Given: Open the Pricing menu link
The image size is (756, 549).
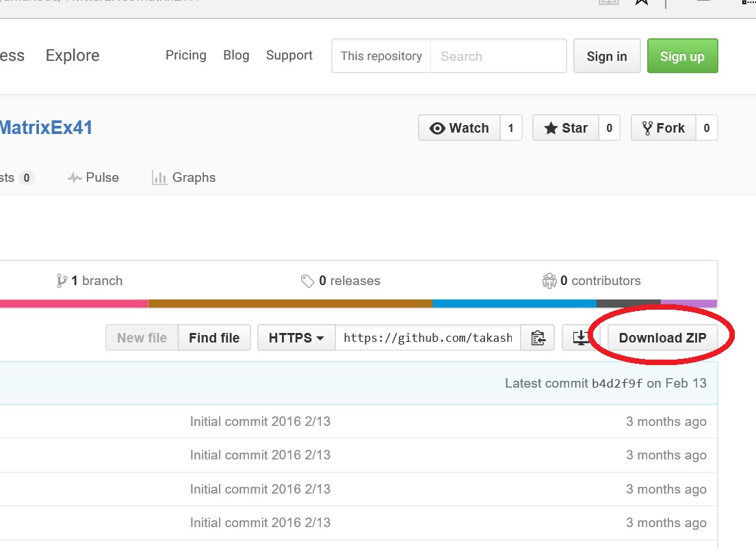Looking at the screenshot, I should pos(186,55).
